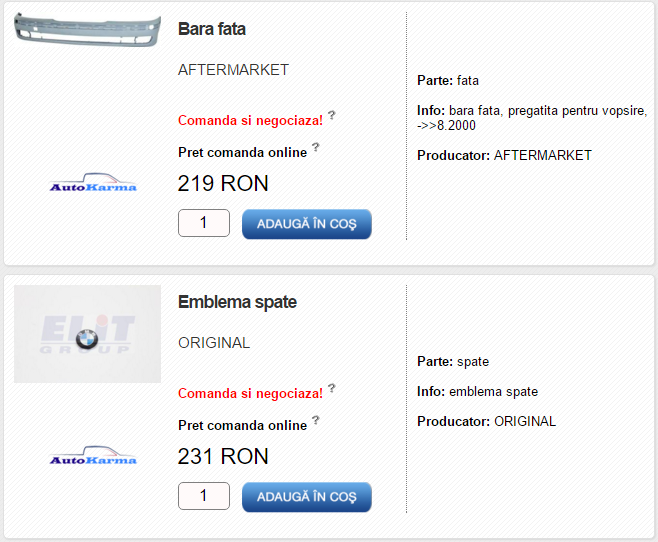Click the ORIGINAL brand label under Emblema spate
The image size is (658, 542).
214,343
